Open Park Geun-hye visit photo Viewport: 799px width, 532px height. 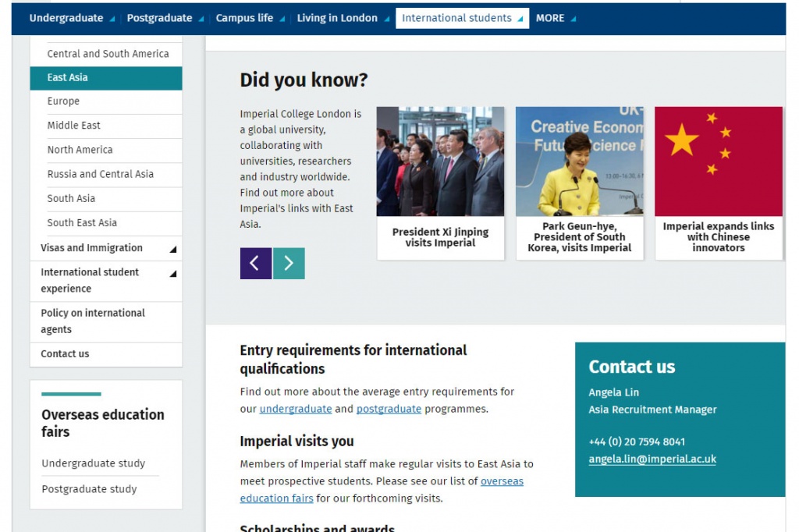[x=580, y=161]
